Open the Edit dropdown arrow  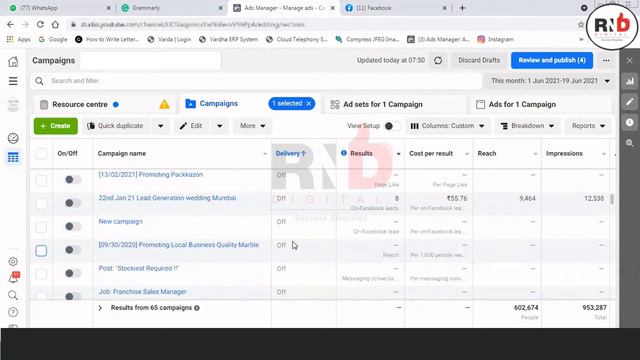pyautogui.click(x=220, y=126)
